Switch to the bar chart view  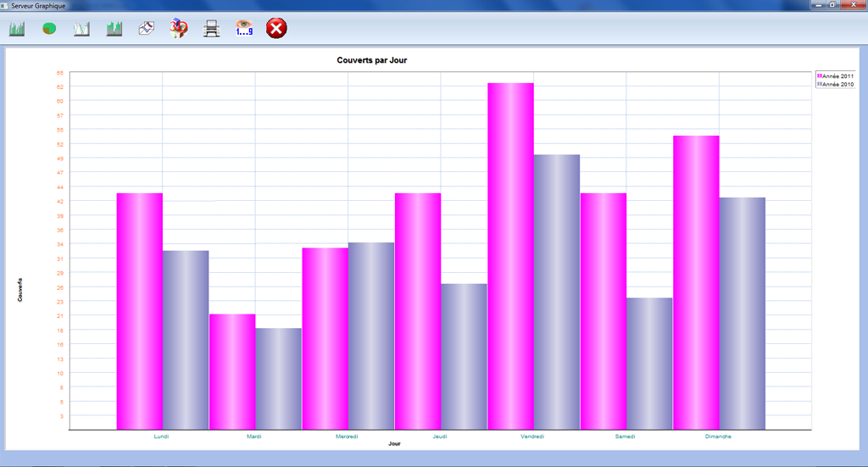coord(17,29)
